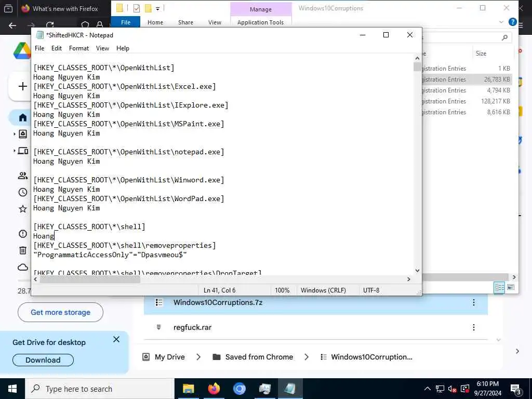Open the notification center icon
This screenshot has height=399, width=532.
[x=515, y=390]
